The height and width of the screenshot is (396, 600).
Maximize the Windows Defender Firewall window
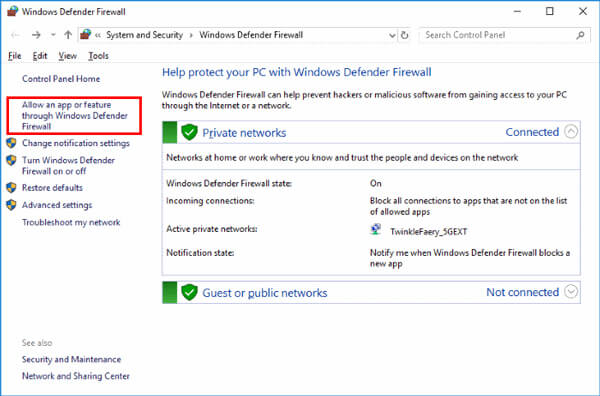point(550,11)
